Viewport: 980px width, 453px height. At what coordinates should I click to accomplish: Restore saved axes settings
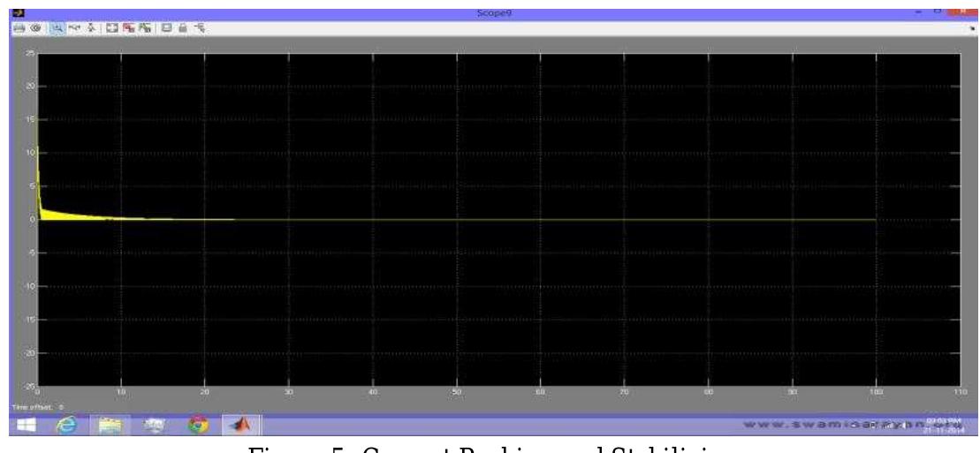tap(144, 29)
